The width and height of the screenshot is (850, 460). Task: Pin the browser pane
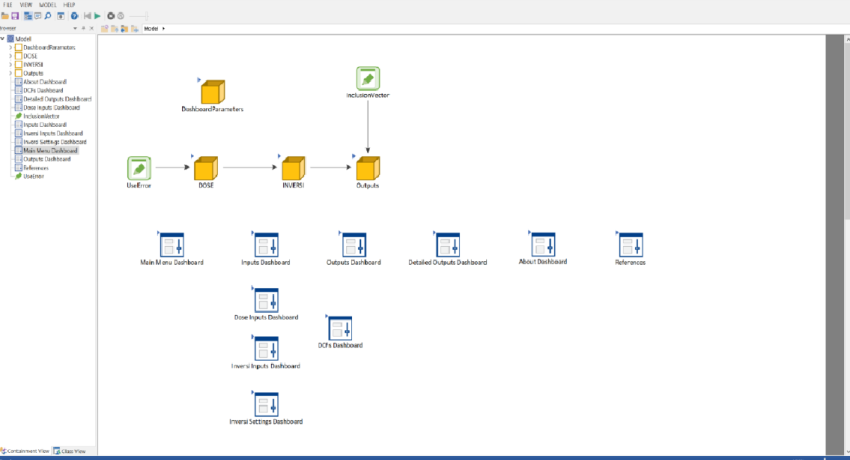click(x=83, y=28)
